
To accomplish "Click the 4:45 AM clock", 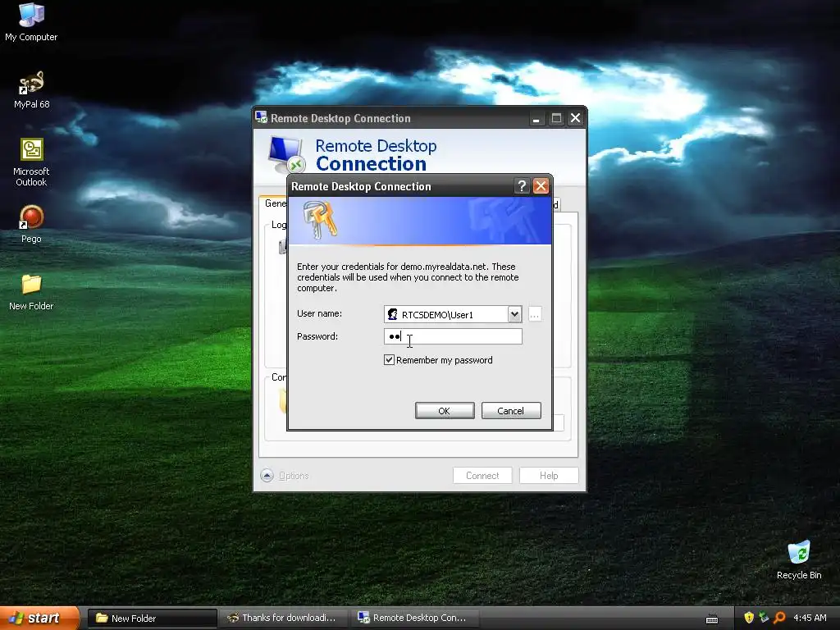I will click(x=810, y=618).
